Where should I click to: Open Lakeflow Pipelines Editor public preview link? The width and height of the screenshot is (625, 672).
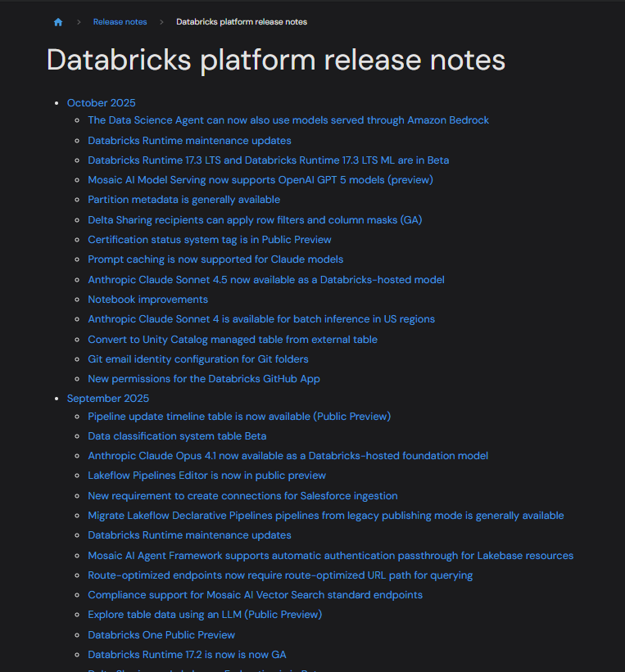coord(206,476)
